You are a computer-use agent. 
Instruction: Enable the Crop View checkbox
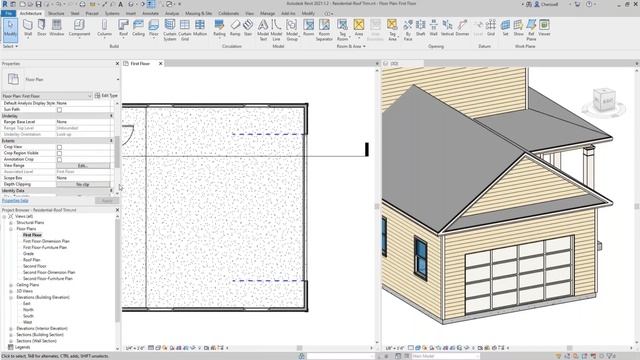59,147
